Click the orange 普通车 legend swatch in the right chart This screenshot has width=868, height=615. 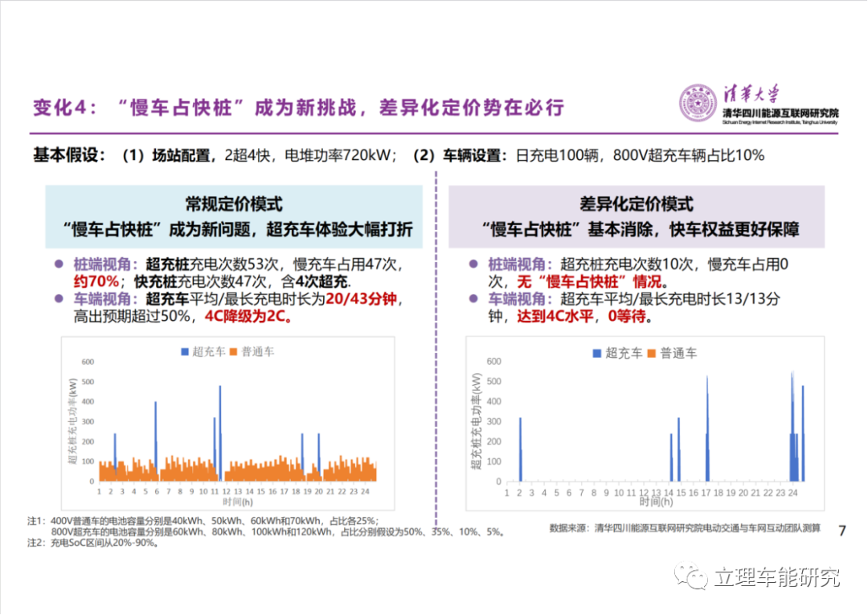pyautogui.click(x=651, y=354)
